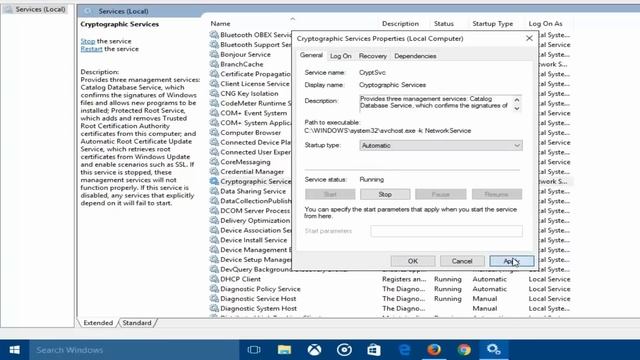Sort by the Startup Type column header

click(493, 24)
